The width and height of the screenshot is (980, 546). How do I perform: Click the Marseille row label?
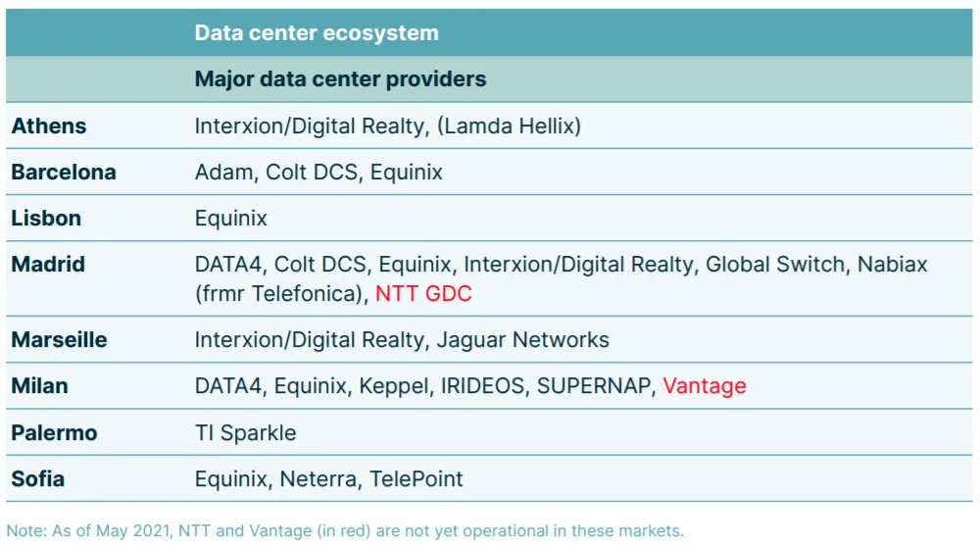click(x=60, y=339)
